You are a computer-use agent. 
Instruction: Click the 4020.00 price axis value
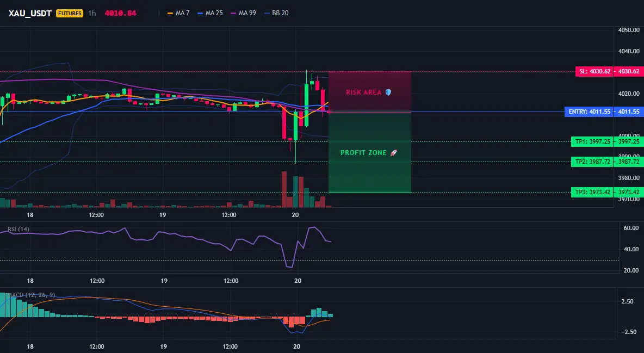coord(629,94)
